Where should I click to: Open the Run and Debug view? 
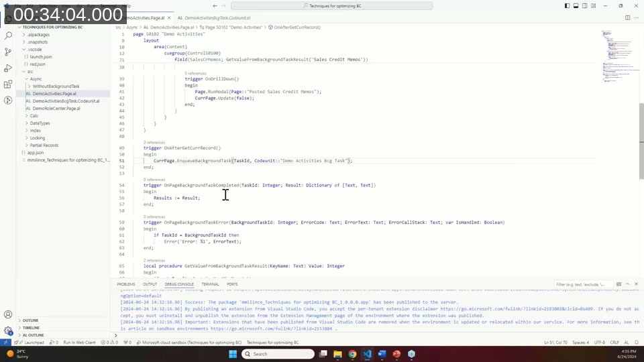(8, 68)
